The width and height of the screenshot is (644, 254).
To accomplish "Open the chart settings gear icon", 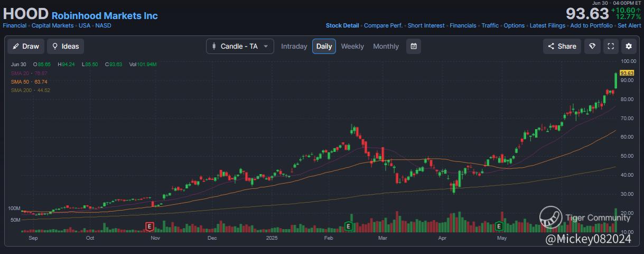I will [x=629, y=47].
